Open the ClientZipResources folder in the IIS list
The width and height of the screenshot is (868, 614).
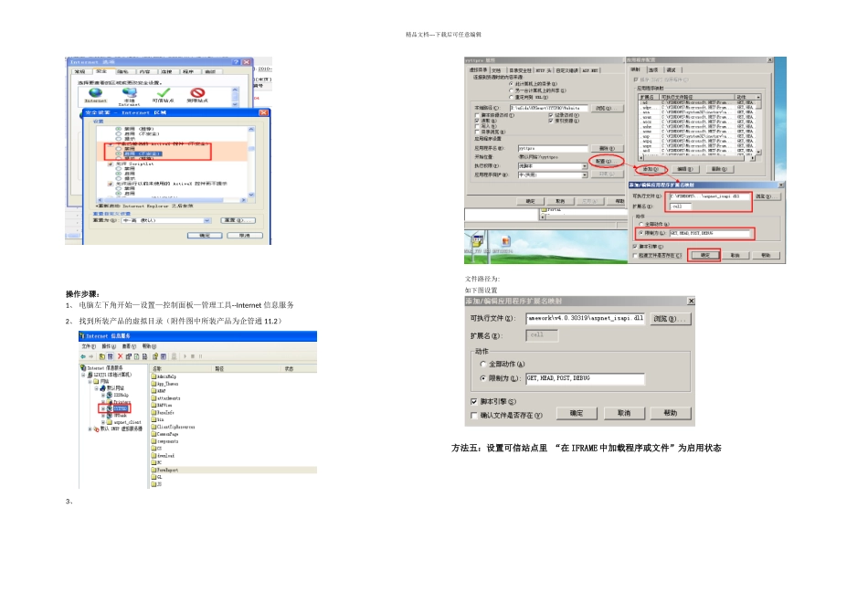[x=174, y=427]
